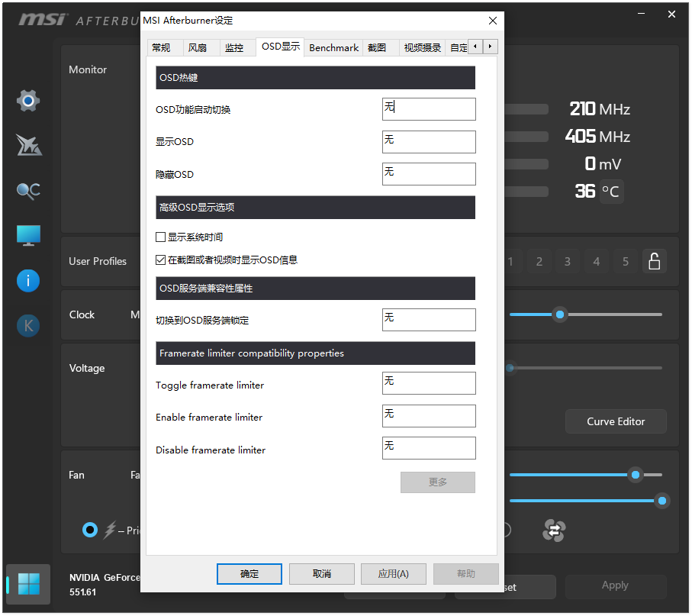Click the OSD功能启动切换 hotkey input field

point(429,108)
